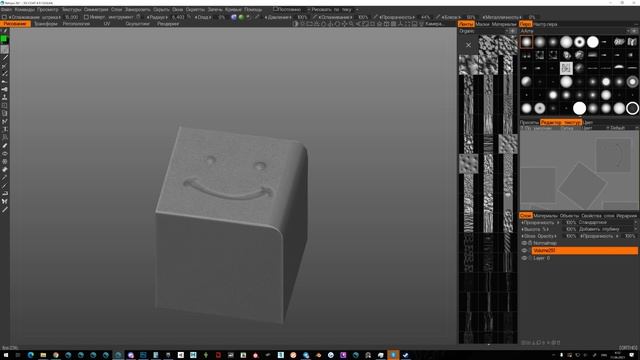Select the square patterned brush alpha
Image resolution: width=640 pixels, height=360 pixels.
(x=566, y=68)
